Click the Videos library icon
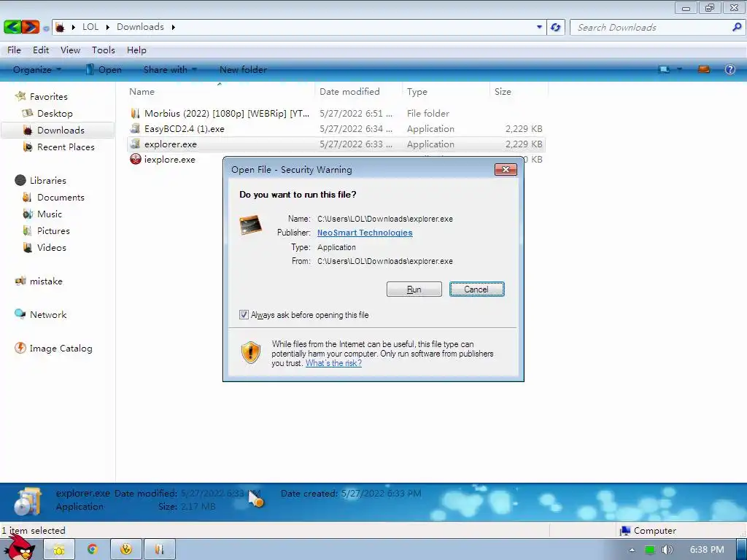Viewport: 747px width, 560px height. point(28,248)
